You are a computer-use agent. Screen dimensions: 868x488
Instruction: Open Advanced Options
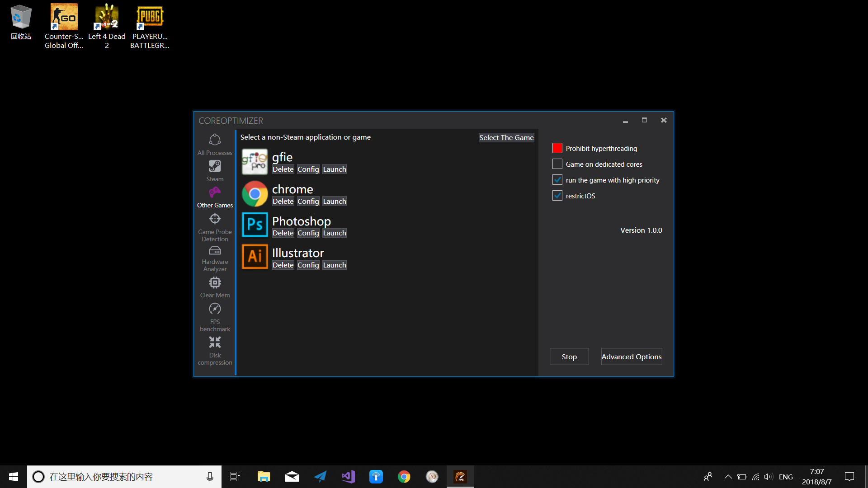coord(631,357)
